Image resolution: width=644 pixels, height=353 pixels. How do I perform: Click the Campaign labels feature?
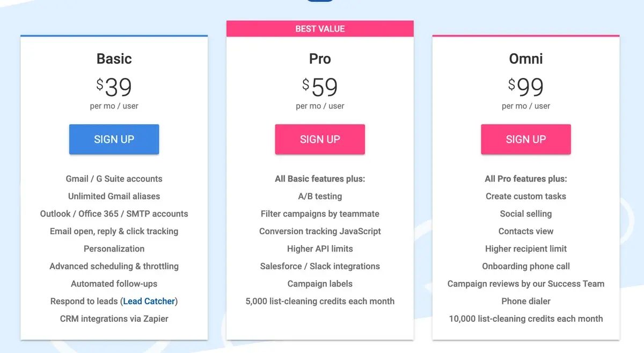coord(320,284)
